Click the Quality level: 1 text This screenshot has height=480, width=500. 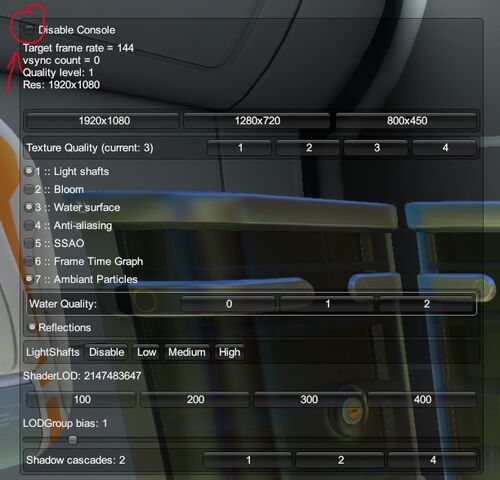tap(58, 72)
